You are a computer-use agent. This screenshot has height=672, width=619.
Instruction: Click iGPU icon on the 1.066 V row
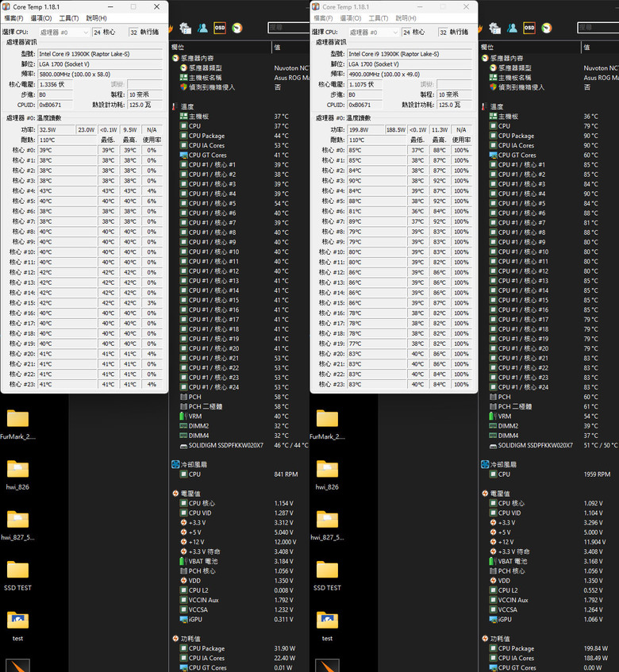pyautogui.click(x=493, y=620)
